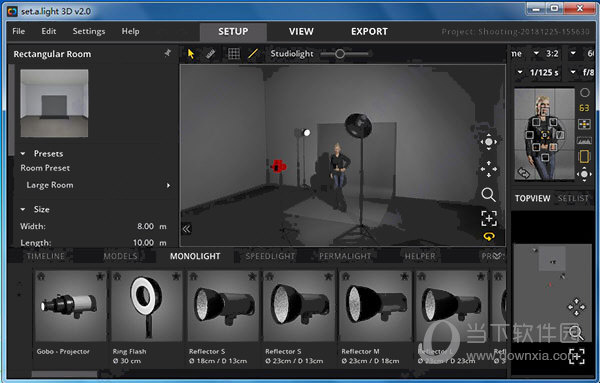Toggle home icon on Reflector S 18cm card
The image size is (600, 383).
pos(193,276)
